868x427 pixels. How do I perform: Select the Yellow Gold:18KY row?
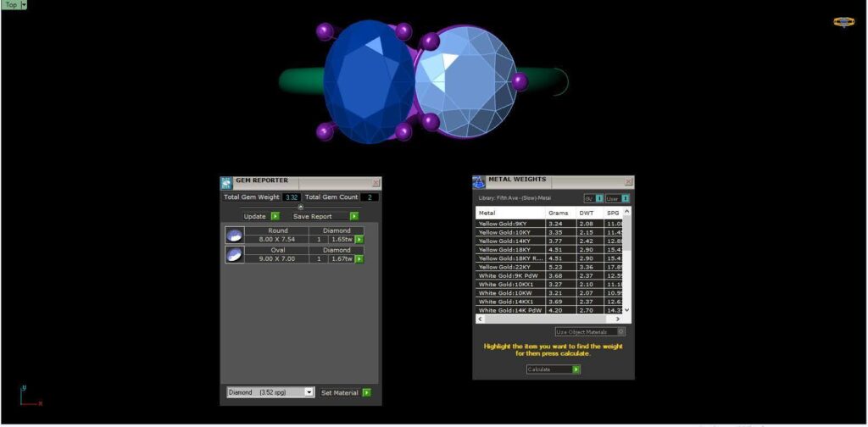(x=549, y=249)
